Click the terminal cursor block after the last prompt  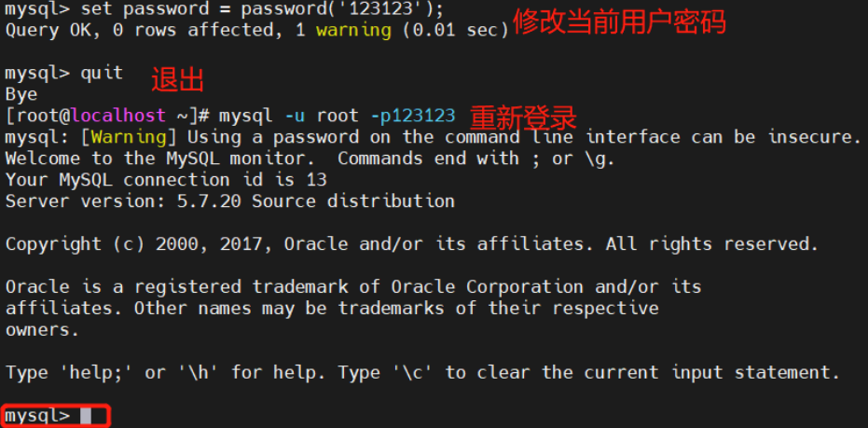pos(86,416)
